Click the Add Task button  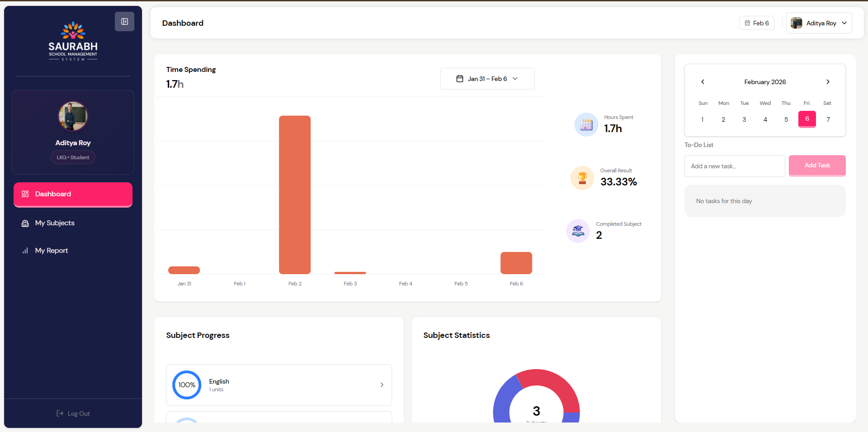coord(817,166)
